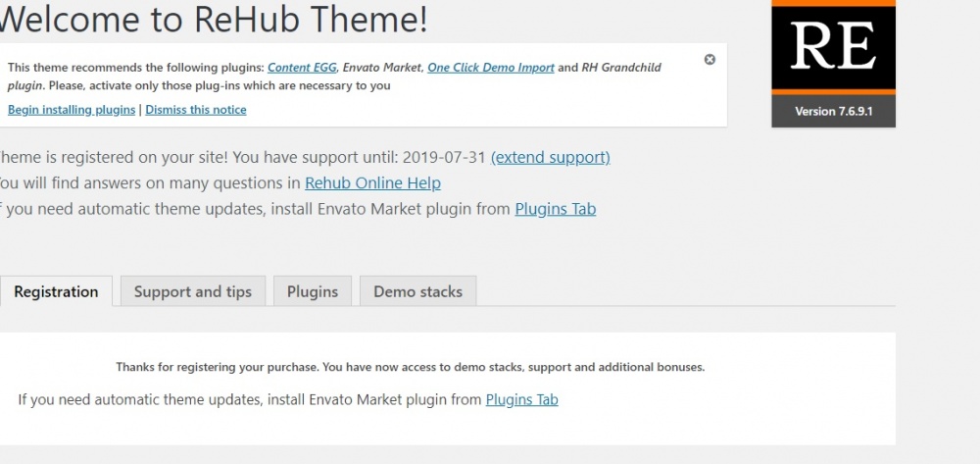Select the Registration tab

(56, 291)
